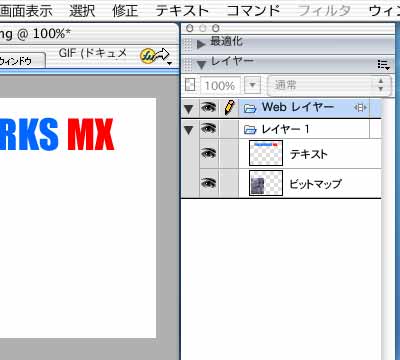Select the Web レイヤー row
Screen dimensions: 400x360
(281, 108)
